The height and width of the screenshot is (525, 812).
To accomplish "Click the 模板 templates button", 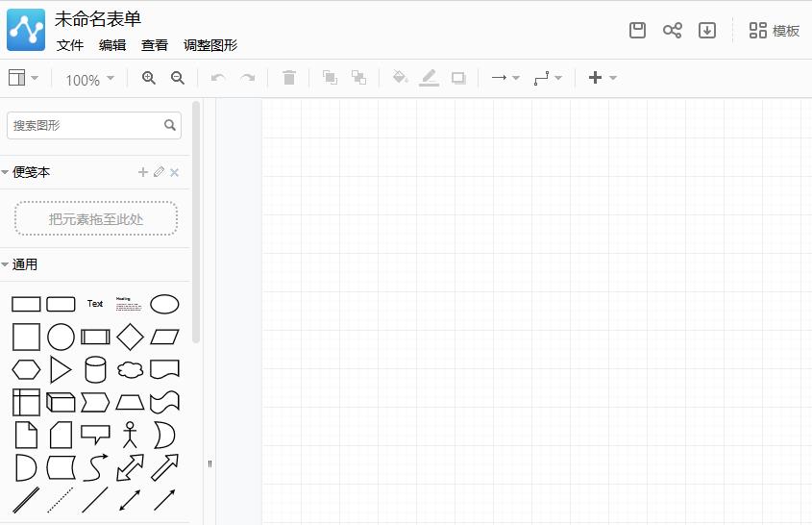I will click(x=775, y=31).
